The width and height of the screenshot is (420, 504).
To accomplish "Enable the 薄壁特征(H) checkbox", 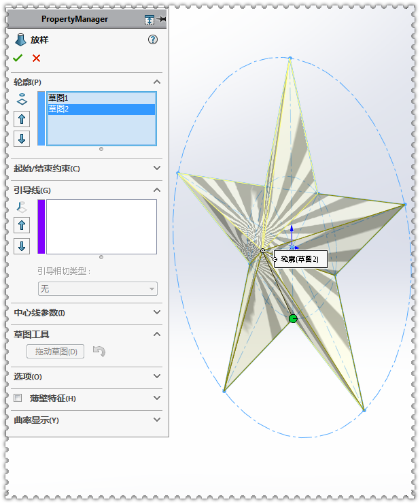I will point(18,399).
